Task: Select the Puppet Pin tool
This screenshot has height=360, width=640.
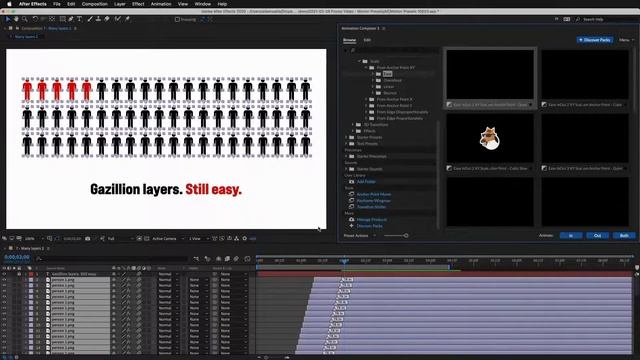Action: coord(127,19)
